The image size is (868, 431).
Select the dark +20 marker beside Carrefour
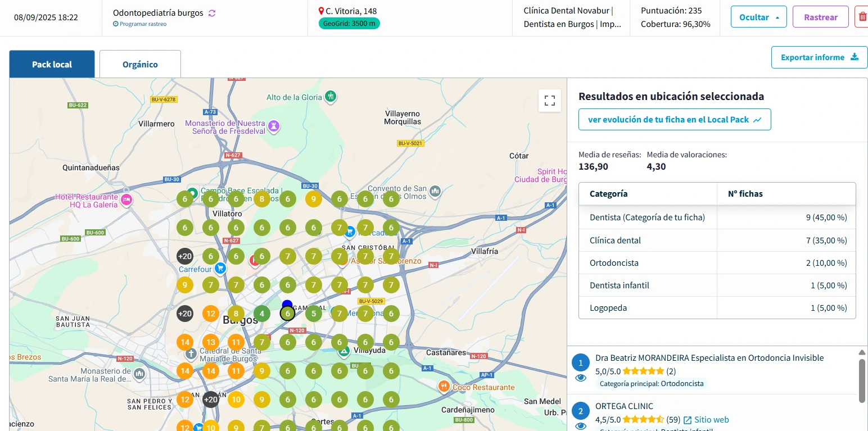pos(185,256)
